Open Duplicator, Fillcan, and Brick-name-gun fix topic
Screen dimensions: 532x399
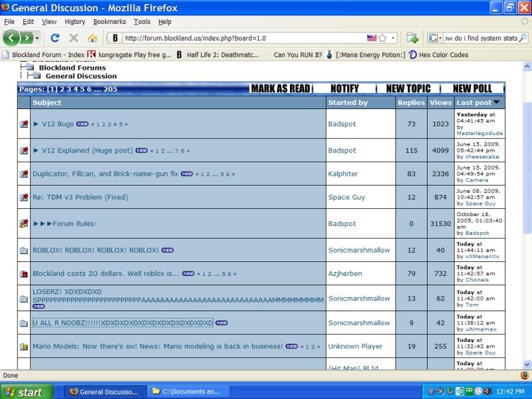tap(105, 174)
